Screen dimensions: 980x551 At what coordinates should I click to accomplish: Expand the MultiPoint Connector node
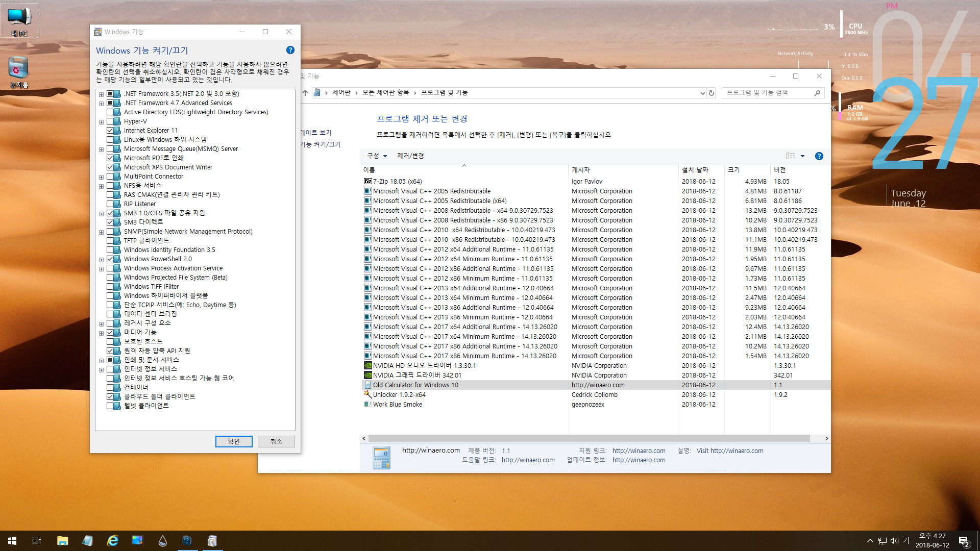pos(101,177)
